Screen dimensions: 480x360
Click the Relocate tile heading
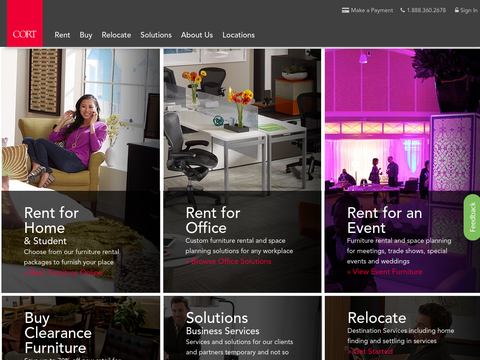tap(377, 318)
